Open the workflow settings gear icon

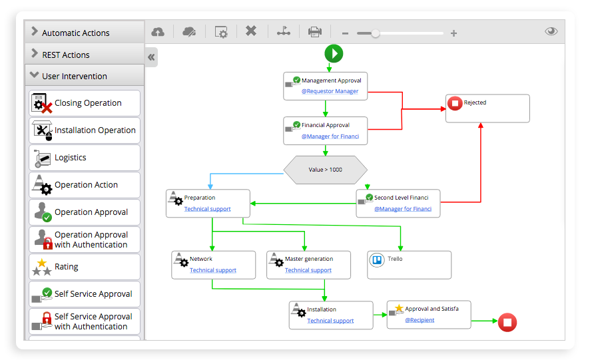point(221,32)
